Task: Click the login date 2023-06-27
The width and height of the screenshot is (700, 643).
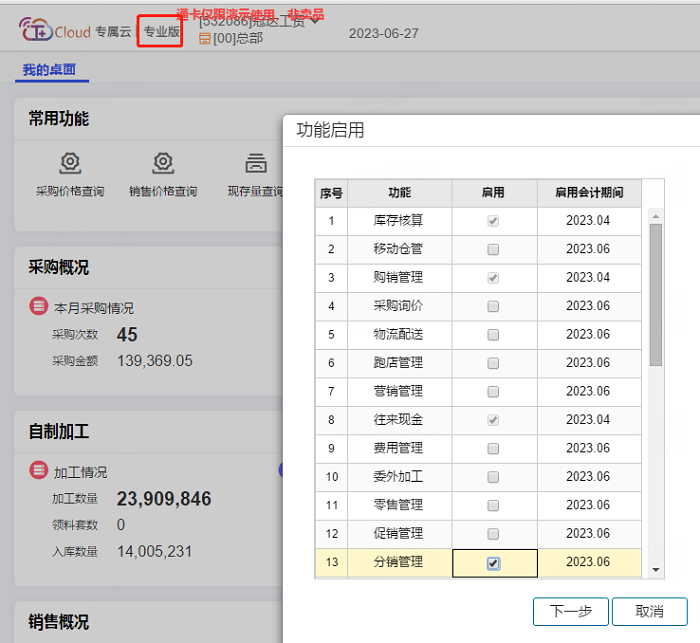Action: coord(383,33)
